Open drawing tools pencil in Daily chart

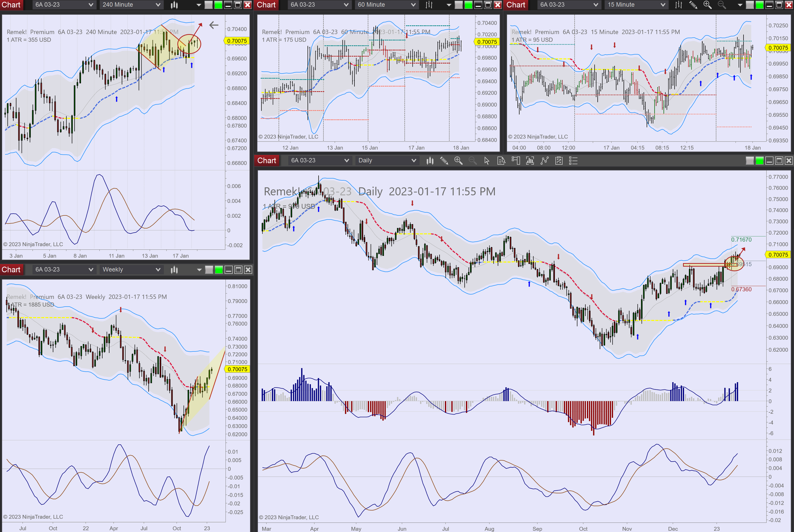point(444,161)
